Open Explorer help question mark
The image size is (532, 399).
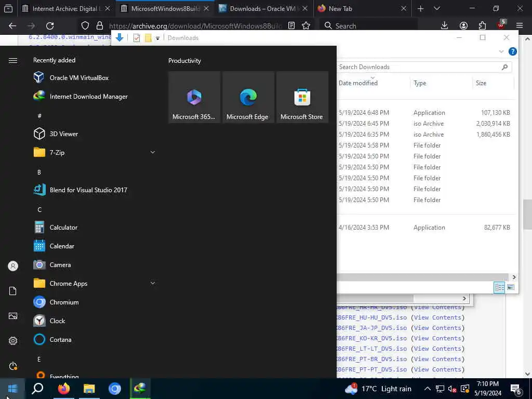(x=512, y=51)
